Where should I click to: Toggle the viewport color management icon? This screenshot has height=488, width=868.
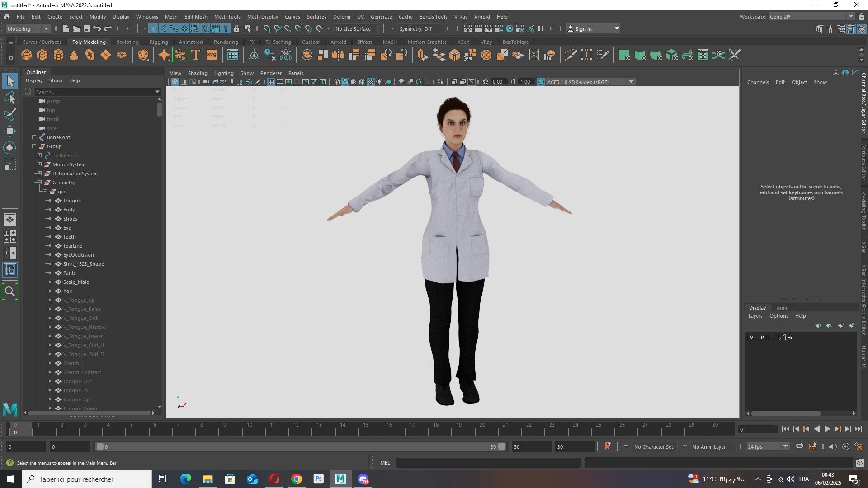[x=541, y=82]
